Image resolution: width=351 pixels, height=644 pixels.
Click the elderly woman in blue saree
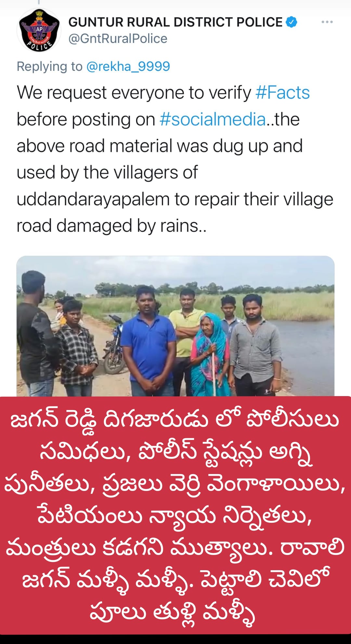click(x=209, y=355)
